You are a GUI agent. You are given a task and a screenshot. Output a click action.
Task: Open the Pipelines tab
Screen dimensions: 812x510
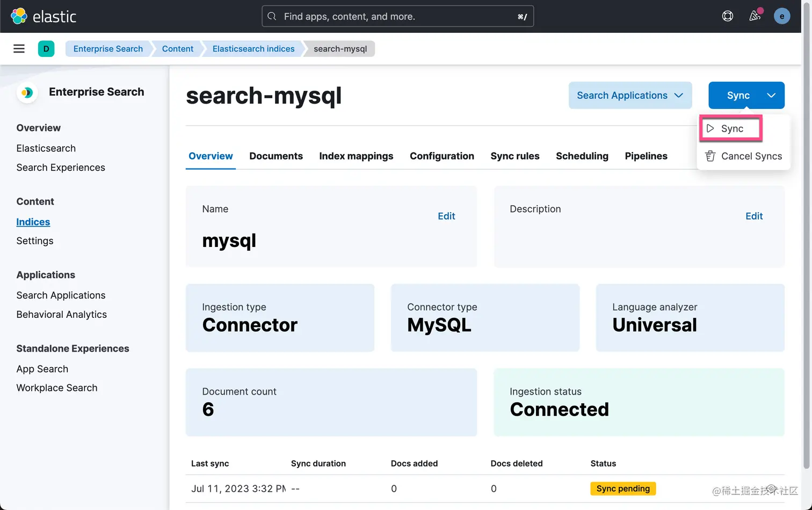tap(646, 156)
